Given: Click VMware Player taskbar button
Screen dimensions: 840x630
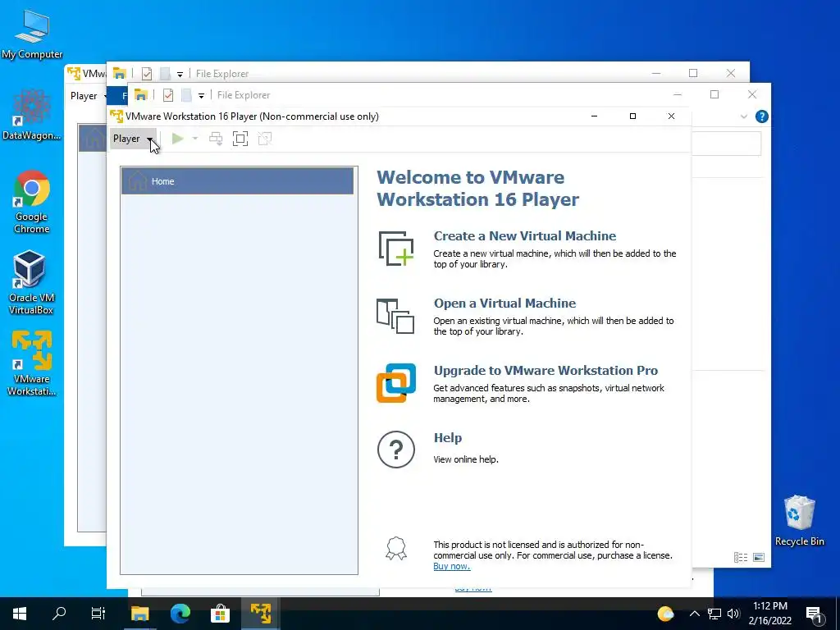Looking at the screenshot, I should (260, 614).
